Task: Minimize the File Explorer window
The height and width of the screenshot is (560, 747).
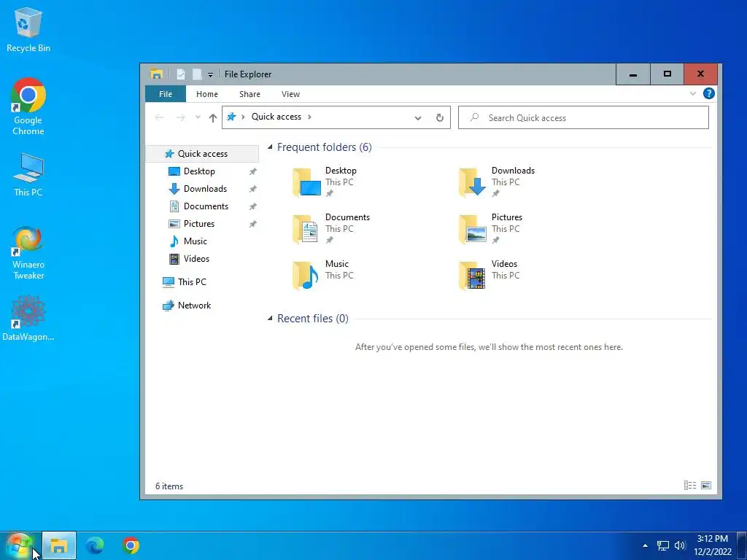Action: coord(633,74)
